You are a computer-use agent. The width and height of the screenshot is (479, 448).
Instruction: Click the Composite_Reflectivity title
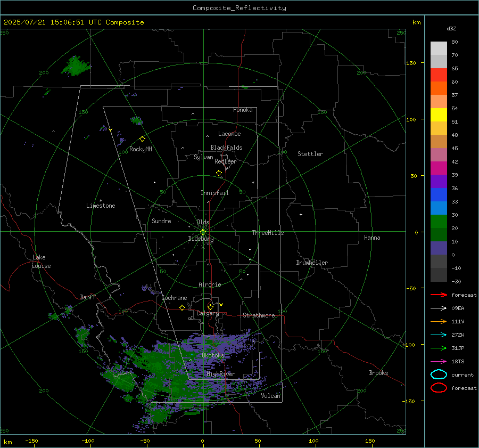(x=240, y=8)
